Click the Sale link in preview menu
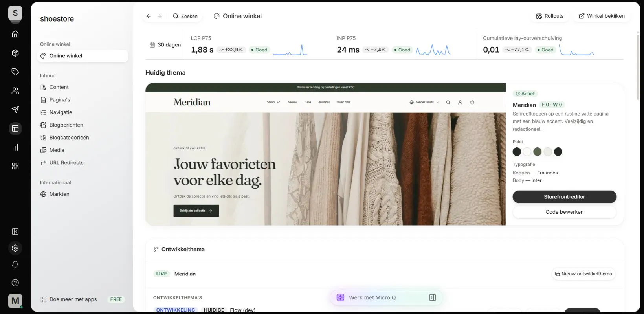Image resolution: width=644 pixels, height=314 pixels. 308,102
